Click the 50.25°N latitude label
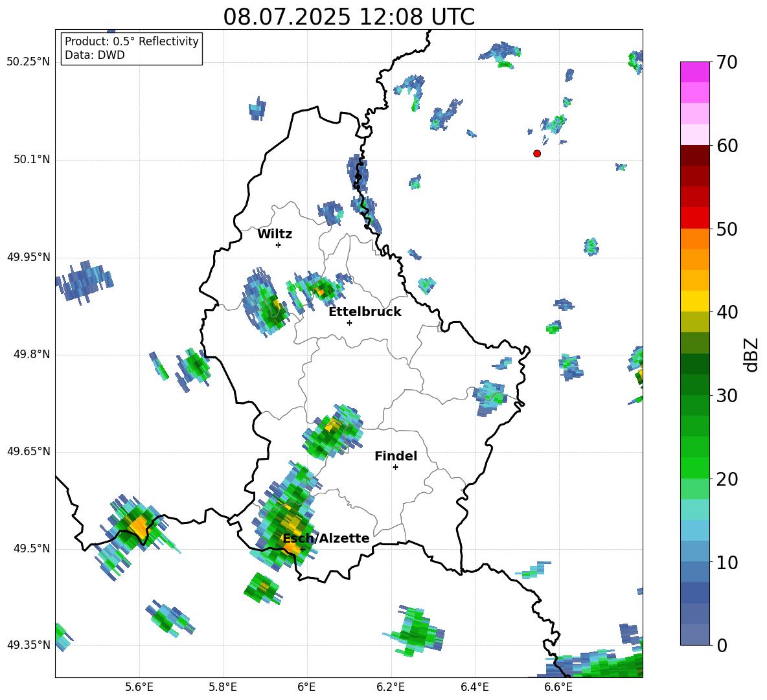This screenshot has height=700, width=767. (x=29, y=62)
